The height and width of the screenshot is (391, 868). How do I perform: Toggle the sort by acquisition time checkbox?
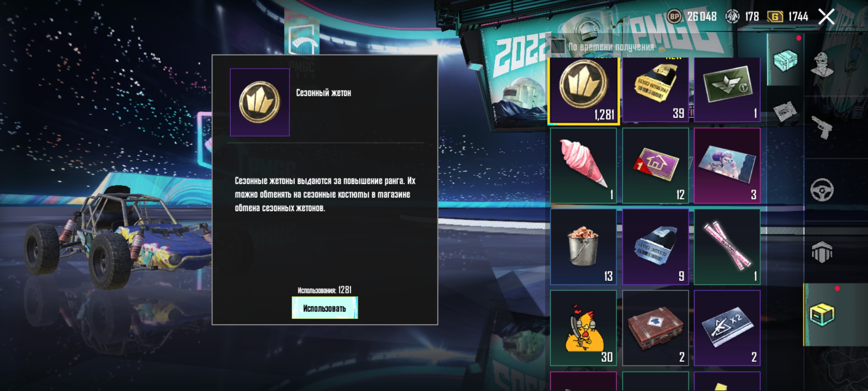point(557,47)
